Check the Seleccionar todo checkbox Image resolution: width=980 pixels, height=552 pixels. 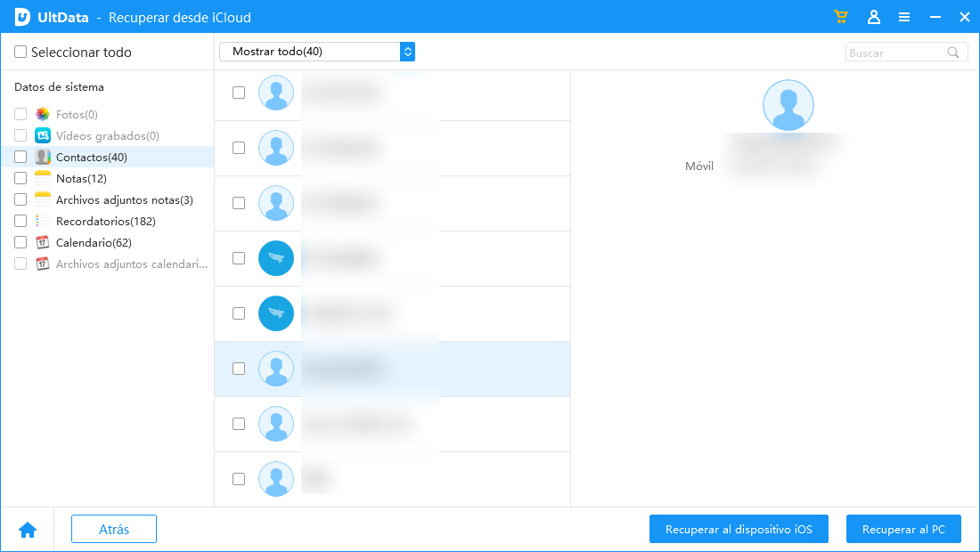pyautogui.click(x=20, y=52)
